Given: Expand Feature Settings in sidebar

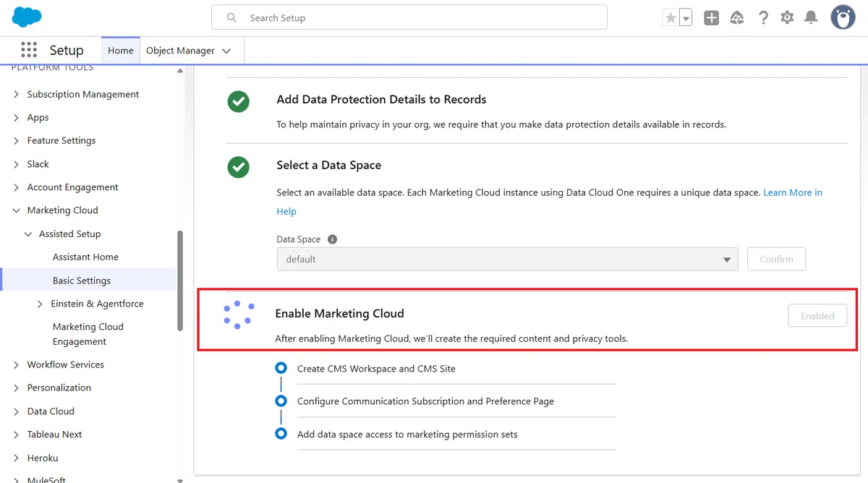Looking at the screenshot, I should 17,141.
